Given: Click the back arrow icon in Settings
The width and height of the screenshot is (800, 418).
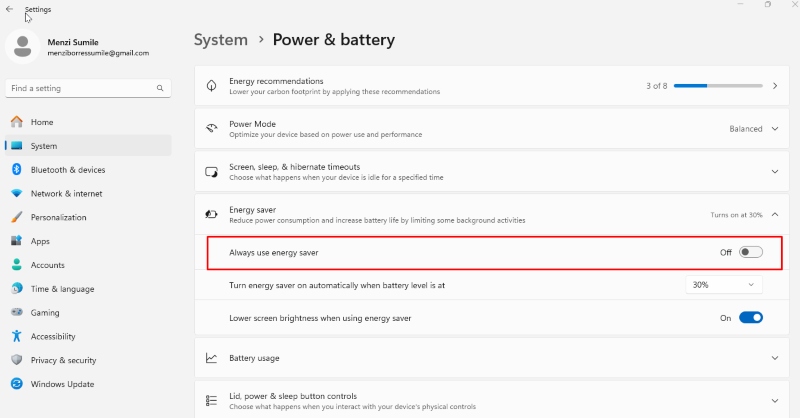Looking at the screenshot, I should point(9,9).
